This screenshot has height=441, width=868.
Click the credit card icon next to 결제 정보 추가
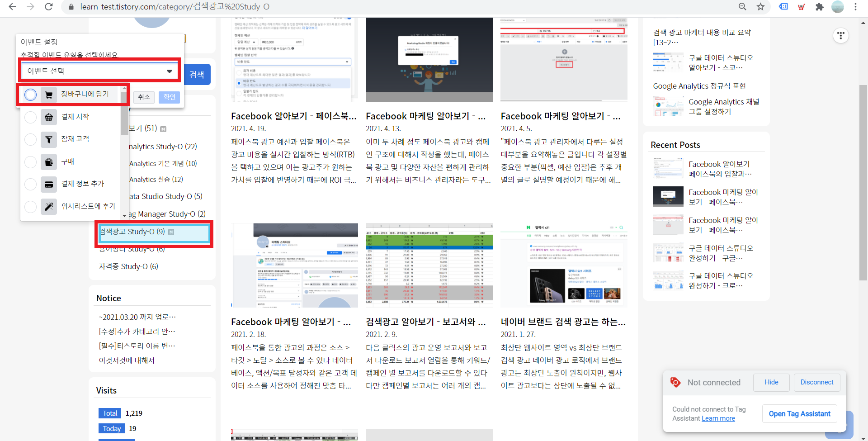click(x=49, y=184)
